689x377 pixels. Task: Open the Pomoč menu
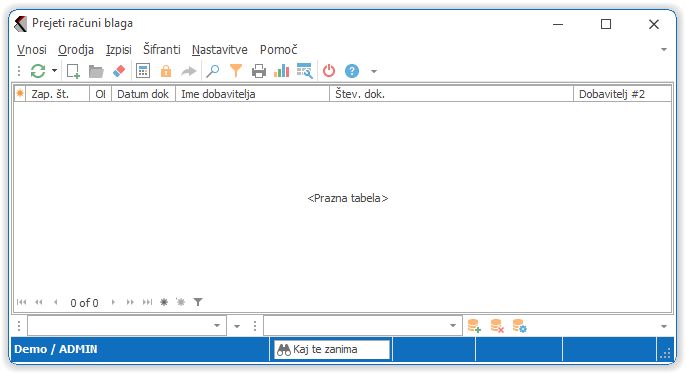click(x=279, y=50)
